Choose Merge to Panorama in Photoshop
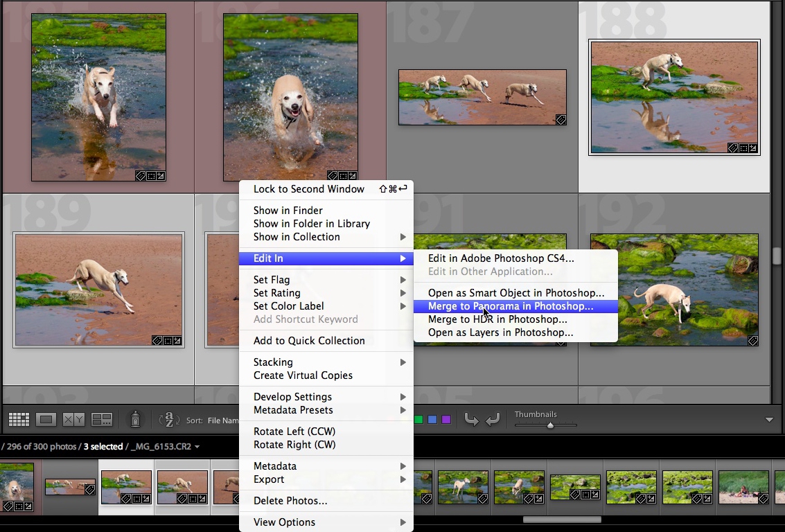Image resolution: width=785 pixels, height=532 pixels. pyautogui.click(x=511, y=306)
